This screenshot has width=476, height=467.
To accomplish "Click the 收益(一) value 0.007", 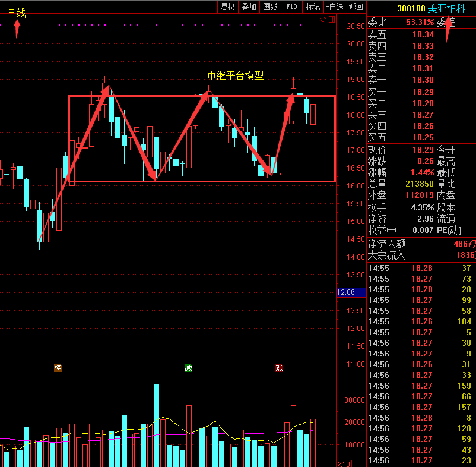I will pyautogui.click(x=423, y=230).
